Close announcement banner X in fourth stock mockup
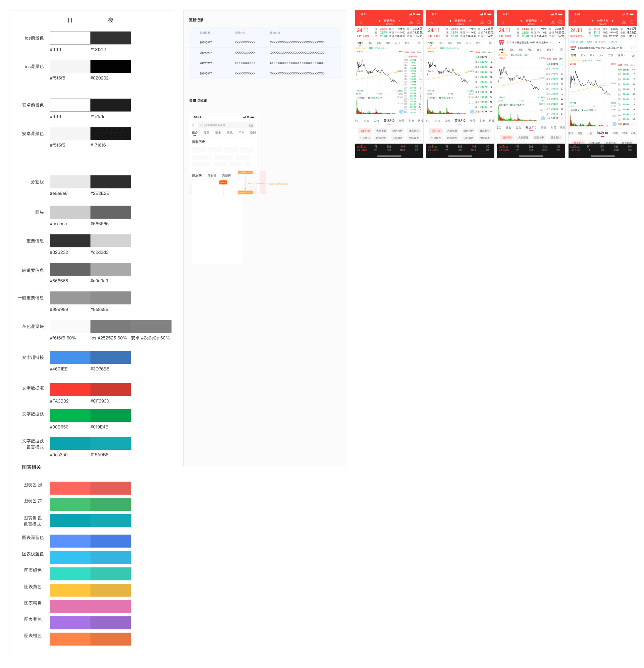This screenshot has width=644, height=668. click(x=634, y=48)
